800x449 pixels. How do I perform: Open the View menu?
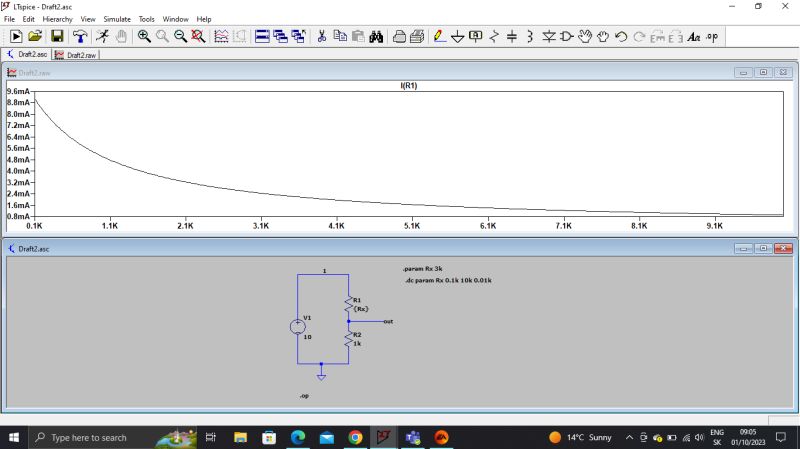coord(88,19)
